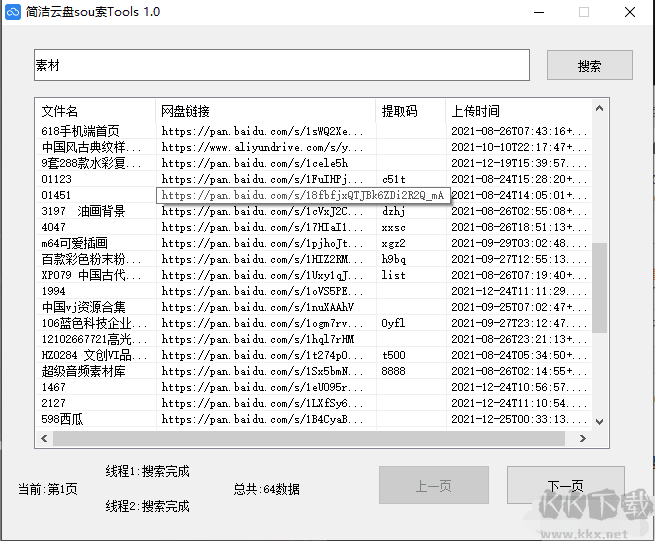Select the 超级音频素材库 row
Screen dimensions: 655x541
[83, 371]
